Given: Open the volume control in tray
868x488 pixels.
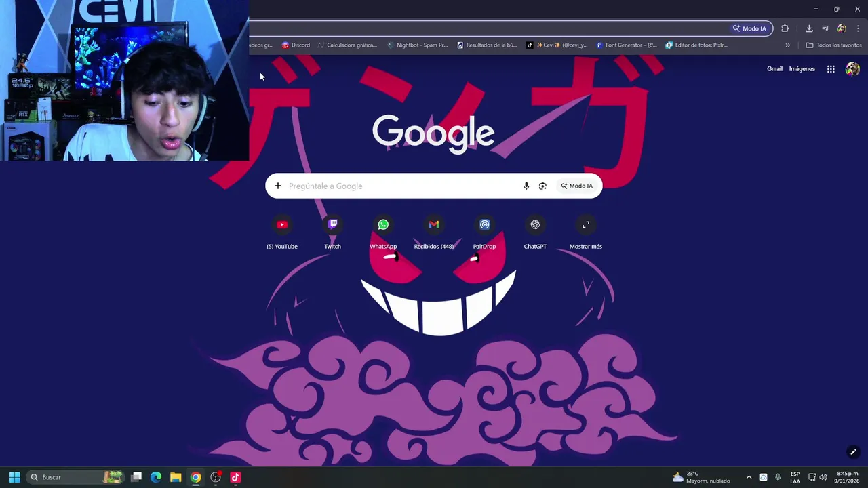Looking at the screenshot, I should coord(823,477).
